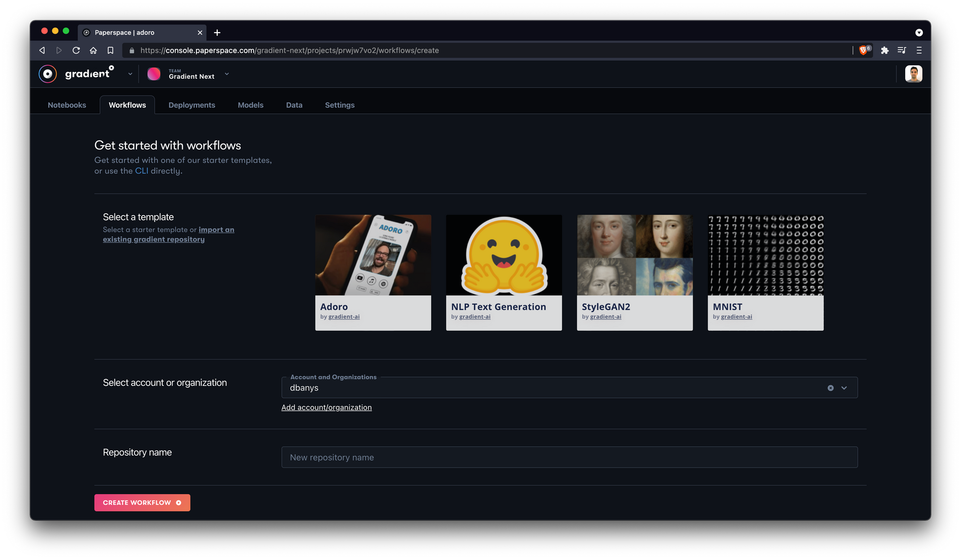Expand the Gradient product dropdown chevron
The image size is (961, 560).
[130, 74]
